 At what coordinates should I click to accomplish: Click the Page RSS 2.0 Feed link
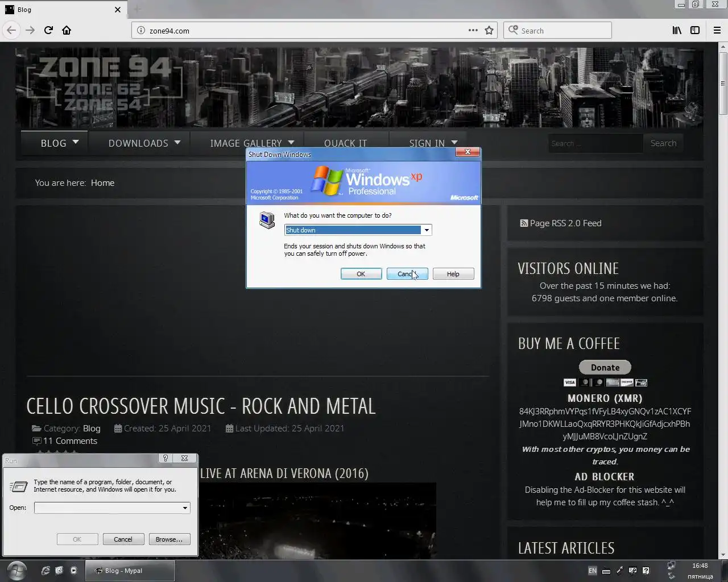[565, 223]
